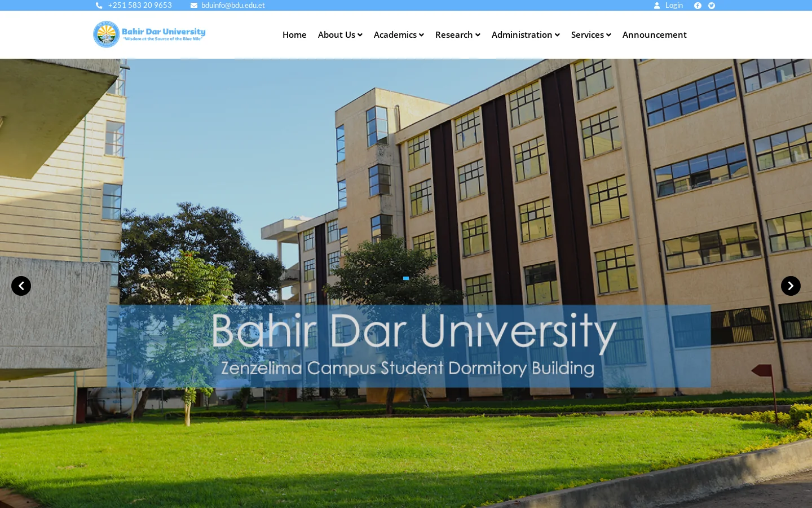Expand the About Us dropdown
The image size is (812, 508).
tap(340, 35)
